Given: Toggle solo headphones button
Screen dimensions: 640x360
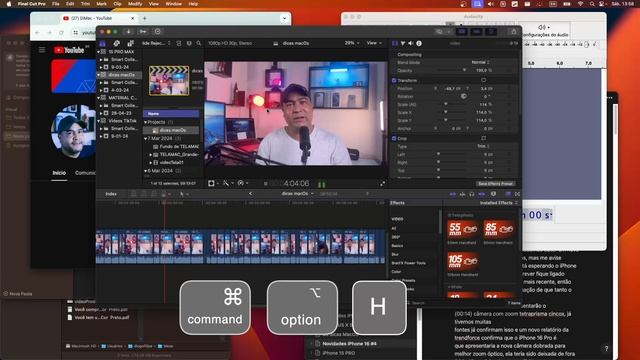Looking at the screenshot, I should [x=472, y=194].
